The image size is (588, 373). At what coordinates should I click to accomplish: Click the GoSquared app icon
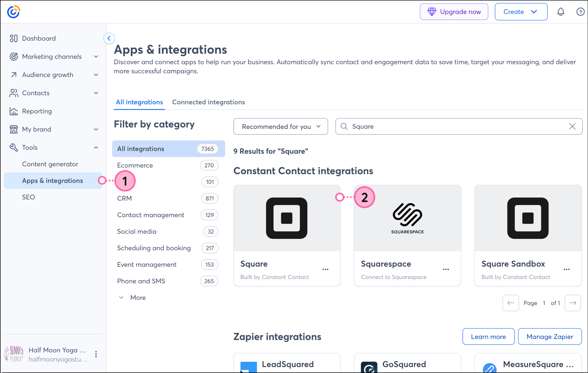(x=369, y=367)
